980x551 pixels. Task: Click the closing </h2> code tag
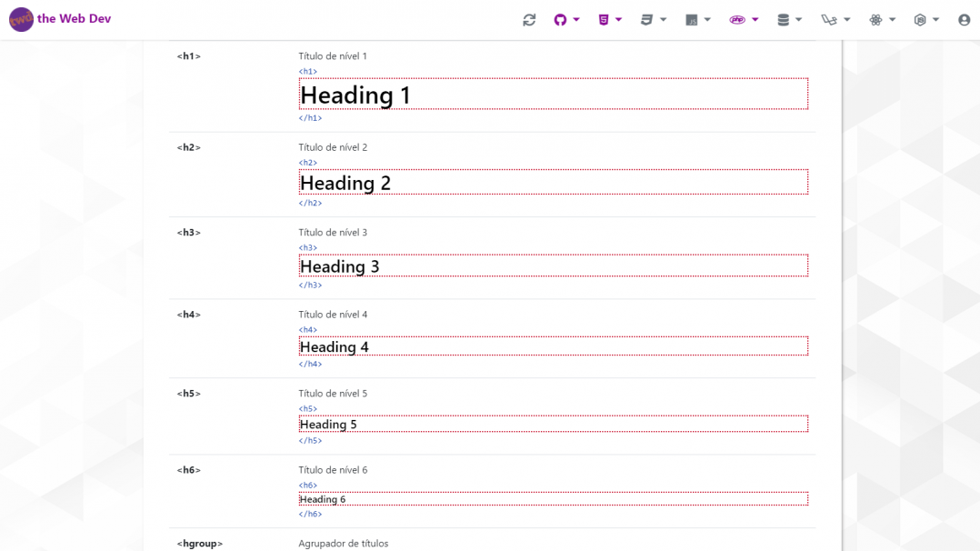pyautogui.click(x=310, y=203)
